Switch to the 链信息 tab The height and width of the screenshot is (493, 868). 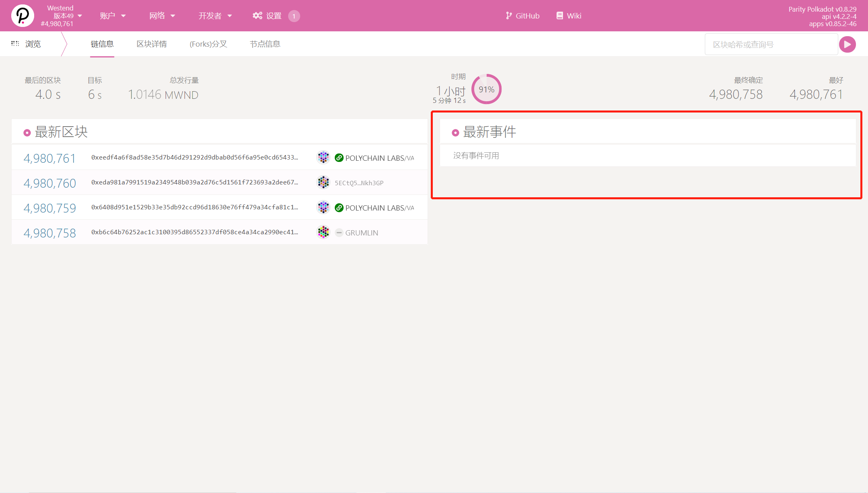pyautogui.click(x=102, y=44)
